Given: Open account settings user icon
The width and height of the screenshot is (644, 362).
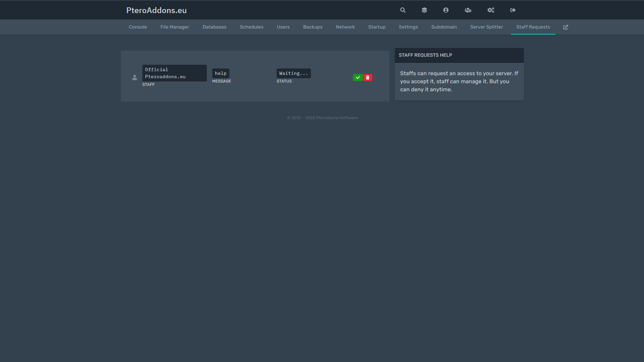Looking at the screenshot, I should click(x=446, y=10).
